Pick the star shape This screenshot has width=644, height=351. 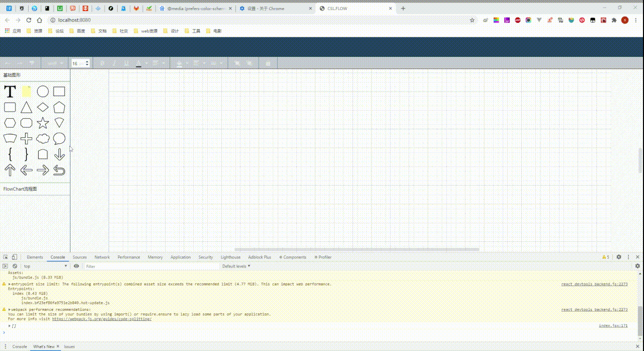[43, 123]
